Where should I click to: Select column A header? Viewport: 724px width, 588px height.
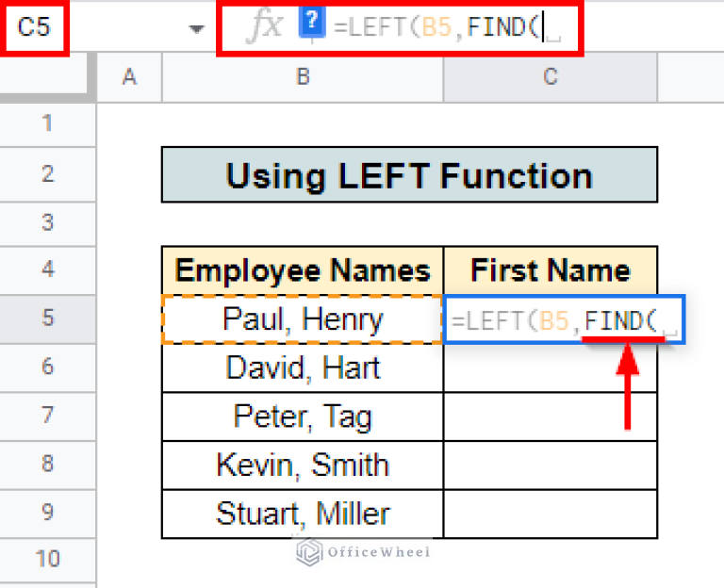129,77
